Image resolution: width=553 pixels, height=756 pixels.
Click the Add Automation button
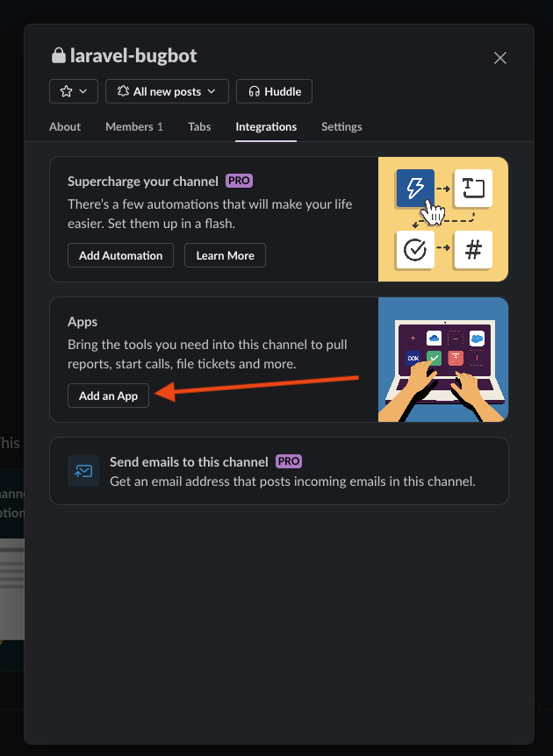[x=120, y=255]
